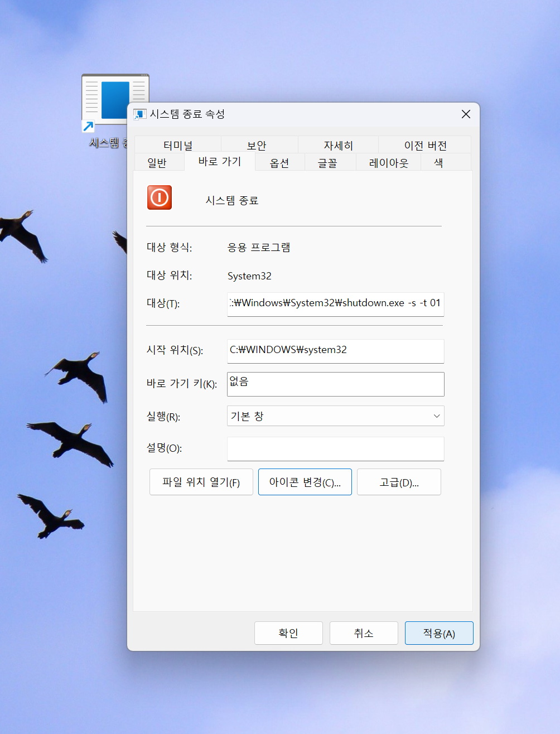Click the System32 target location text
Image resolution: width=560 pixels, height=734 pixels.
coord(249,276)
